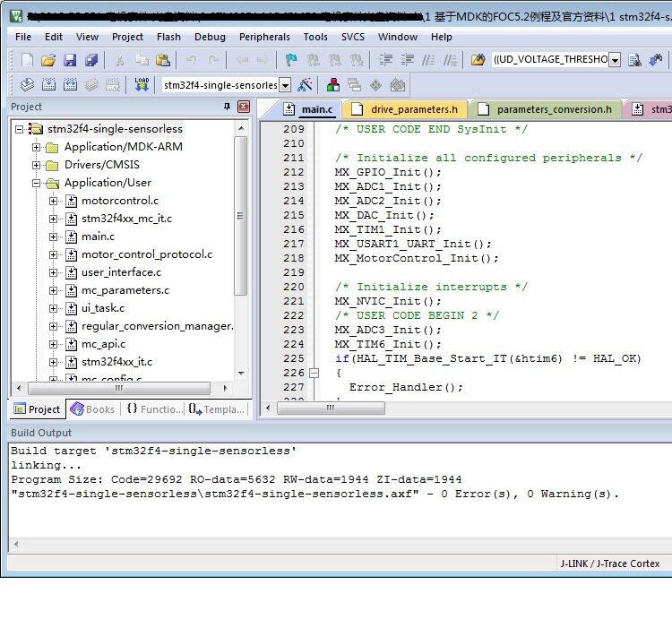Click the Indent selected lines icon

point(385,60)
